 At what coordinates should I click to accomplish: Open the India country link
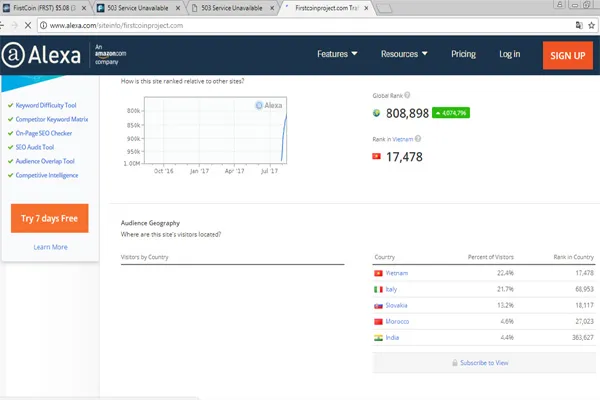[392, 338]
